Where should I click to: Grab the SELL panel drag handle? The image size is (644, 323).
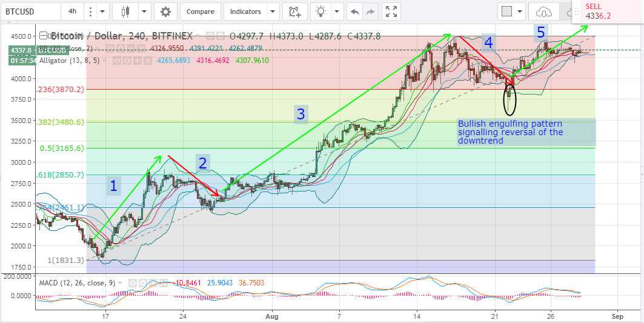pos(576,11)
